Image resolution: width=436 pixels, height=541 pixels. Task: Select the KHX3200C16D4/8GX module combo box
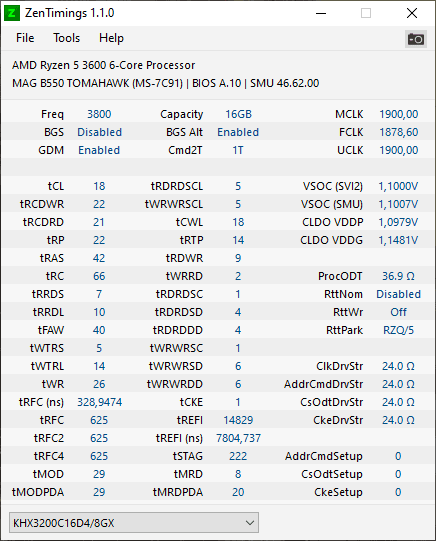[x=134, y=523]
